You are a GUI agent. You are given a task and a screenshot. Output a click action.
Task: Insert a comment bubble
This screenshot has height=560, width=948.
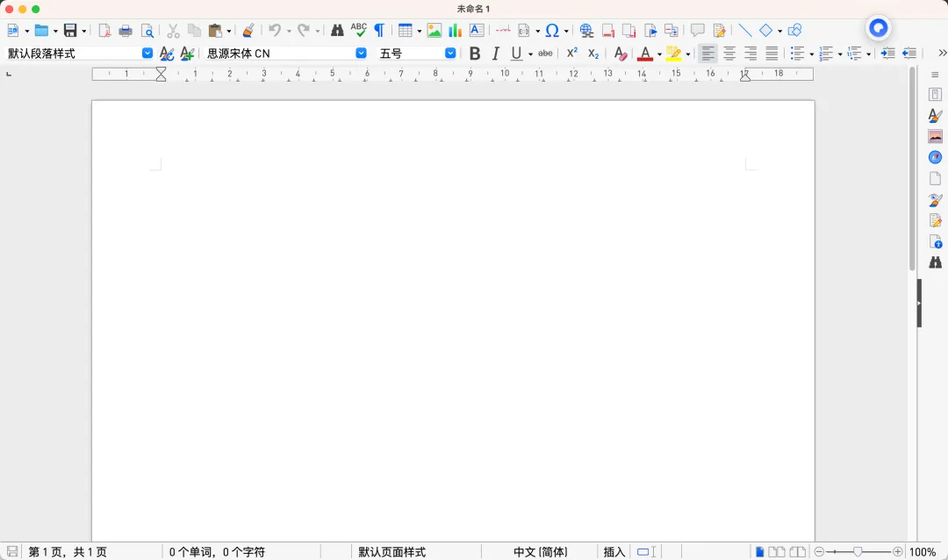[697, 30]
